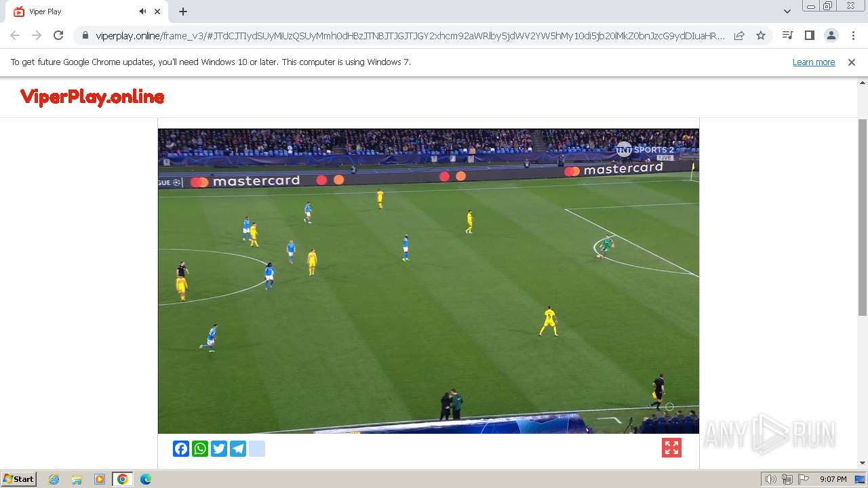This screenshot has width=868, height=488.
Task: Click the live football video player
Action: [x=429, y=281]
